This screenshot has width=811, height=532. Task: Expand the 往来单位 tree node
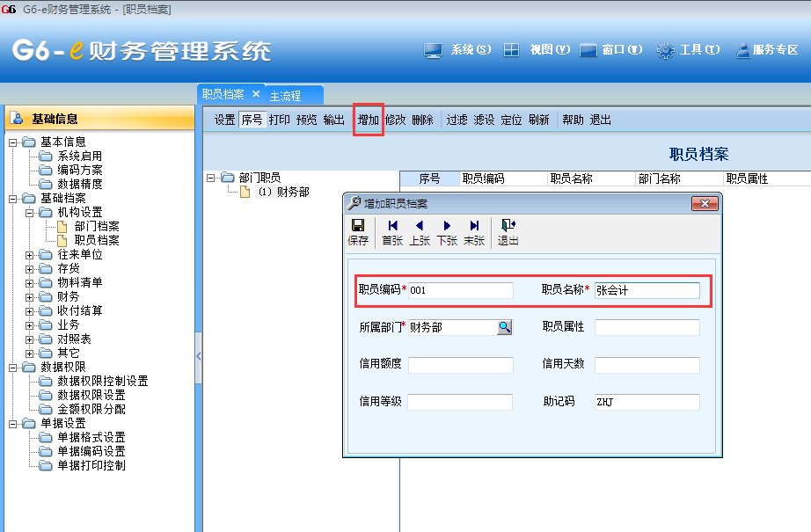coord(29,255)
